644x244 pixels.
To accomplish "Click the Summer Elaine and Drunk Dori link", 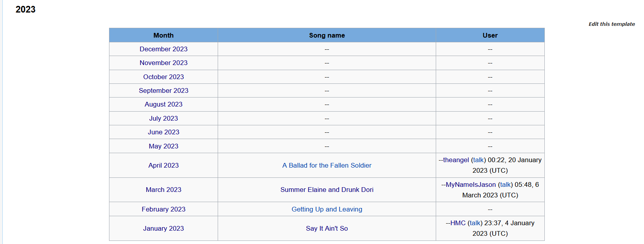I will [327, 190].
